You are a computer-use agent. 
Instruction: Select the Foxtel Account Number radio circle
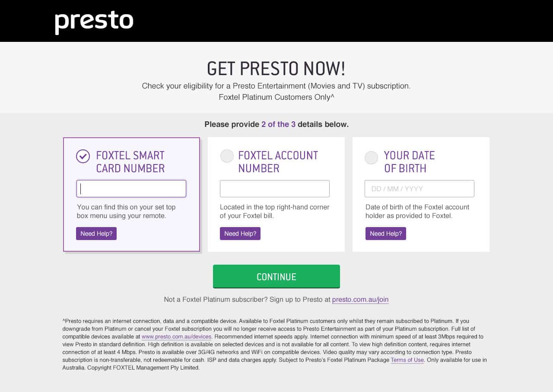click(x=227, y=156)
